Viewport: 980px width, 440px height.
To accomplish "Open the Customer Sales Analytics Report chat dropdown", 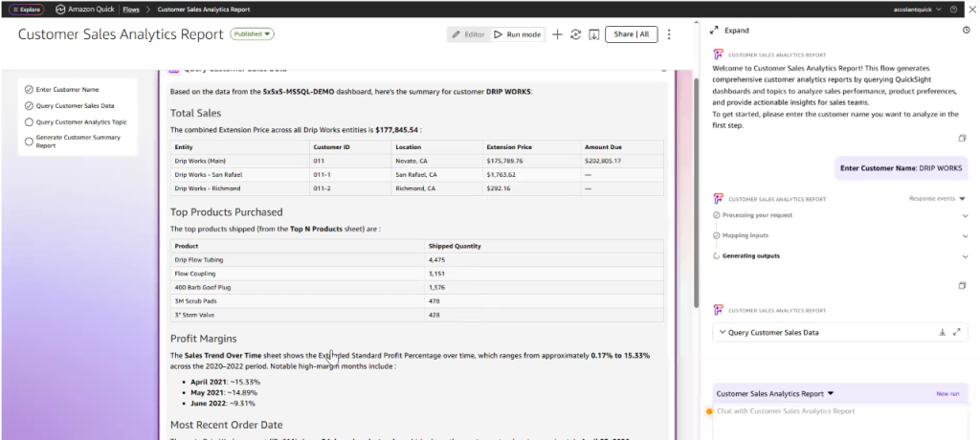I will tap(775, 394).
